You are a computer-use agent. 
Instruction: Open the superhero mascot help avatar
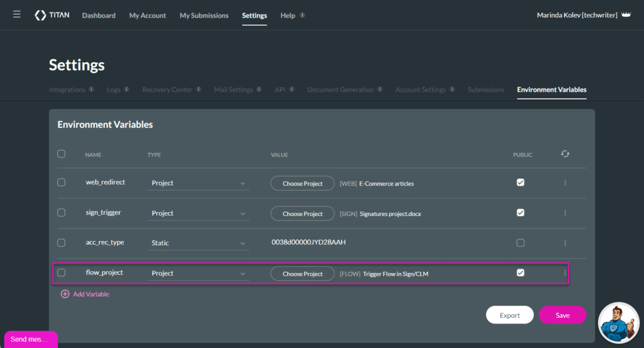pyautogui.click(x=618, y=323)
